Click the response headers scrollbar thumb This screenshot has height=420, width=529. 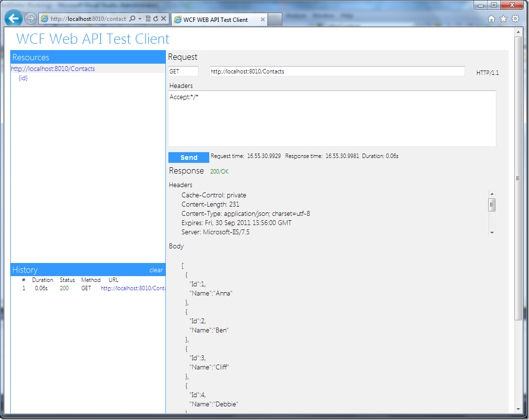tap(492, 205)
